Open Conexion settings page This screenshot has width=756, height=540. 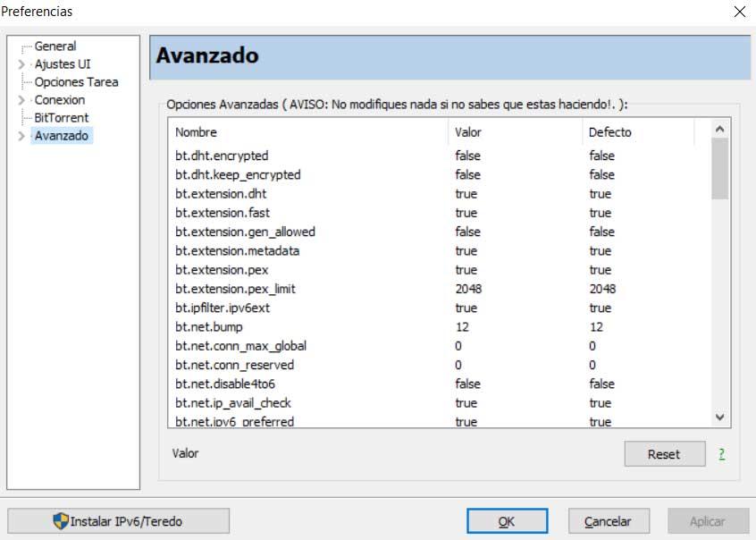point(60,100)
